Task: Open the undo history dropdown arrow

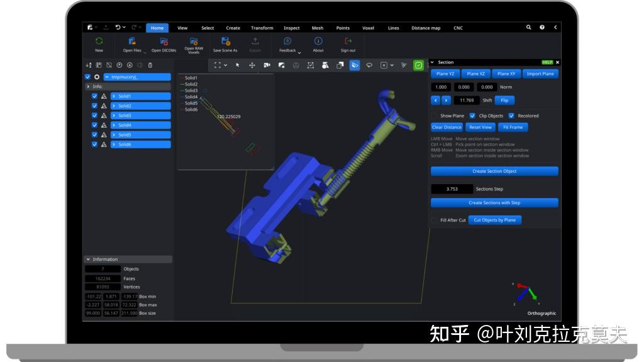Action: [124, 28]
